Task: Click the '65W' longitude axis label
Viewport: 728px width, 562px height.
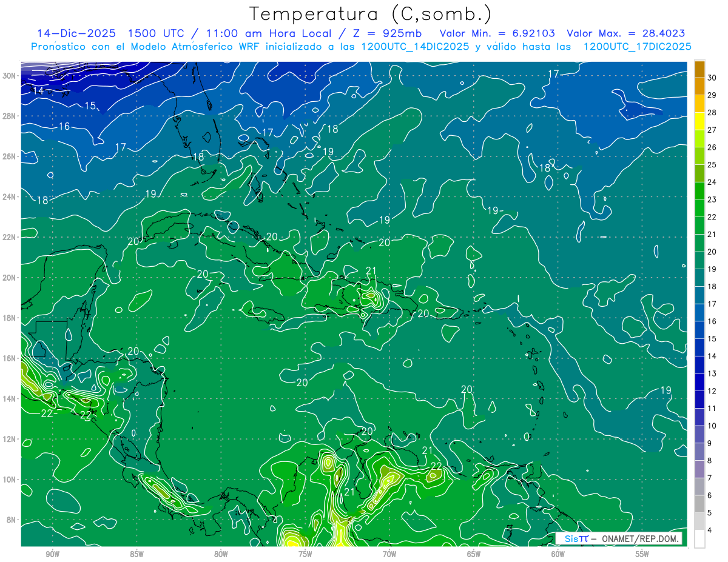Action: (x=474, y=554)
